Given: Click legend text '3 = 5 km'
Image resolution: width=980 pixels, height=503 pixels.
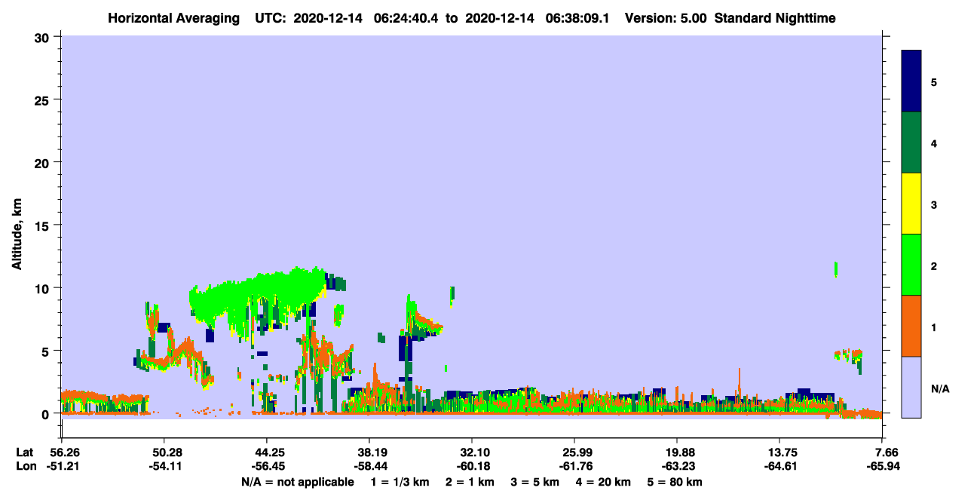Looking at the screenshot, I should pos(535,482).
